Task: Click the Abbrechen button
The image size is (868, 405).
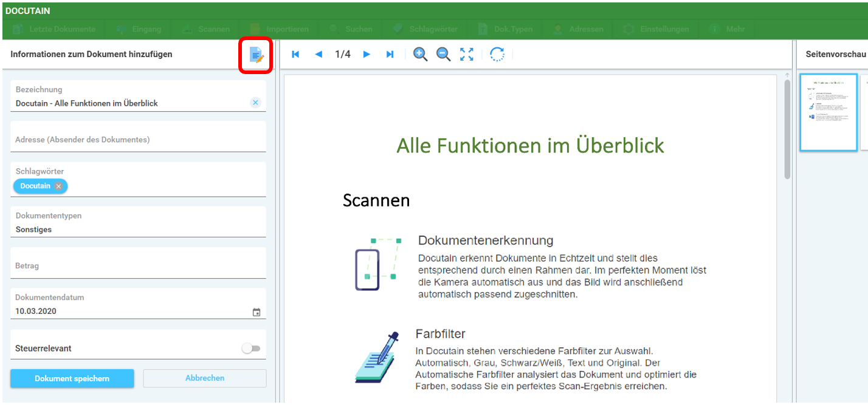Action: tap(205, 378)
